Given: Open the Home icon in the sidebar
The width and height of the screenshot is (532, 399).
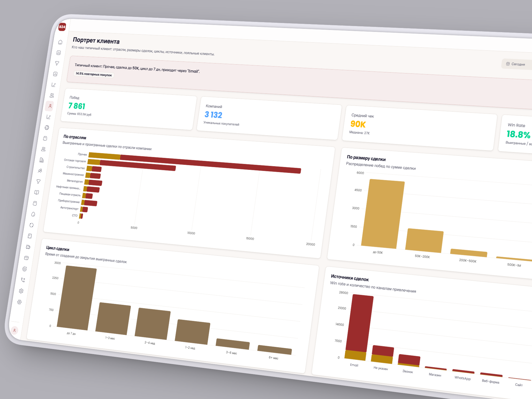Looking at the screenshot, I should [60, 42].
